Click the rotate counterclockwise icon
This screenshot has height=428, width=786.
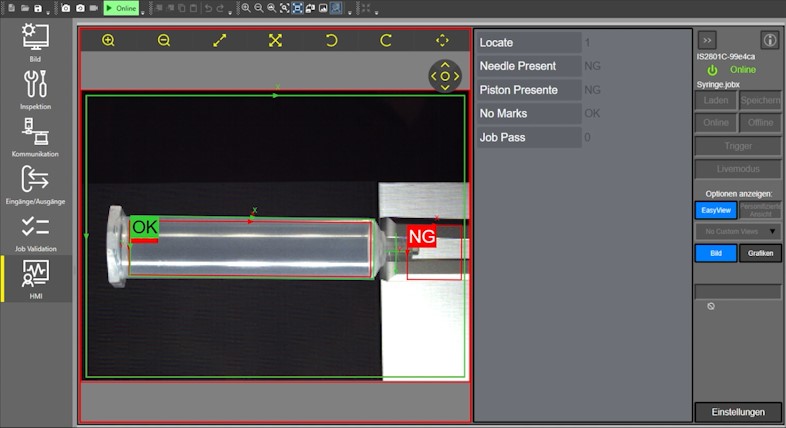[x=331, y=41]
